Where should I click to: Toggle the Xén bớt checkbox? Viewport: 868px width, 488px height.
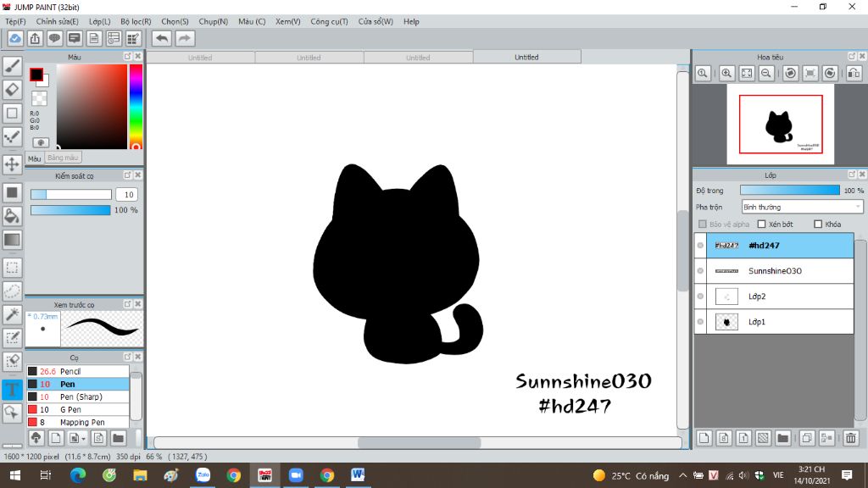tap(762, 224)
